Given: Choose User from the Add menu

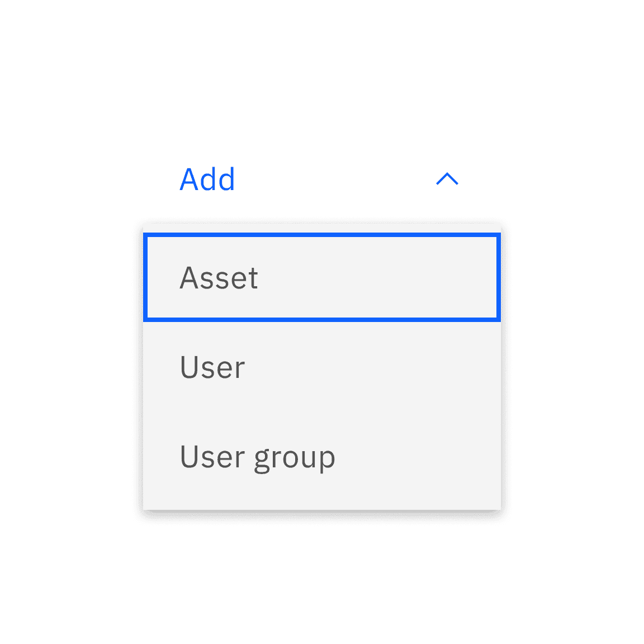Looking at the screenshot, I should coord(321,367).
